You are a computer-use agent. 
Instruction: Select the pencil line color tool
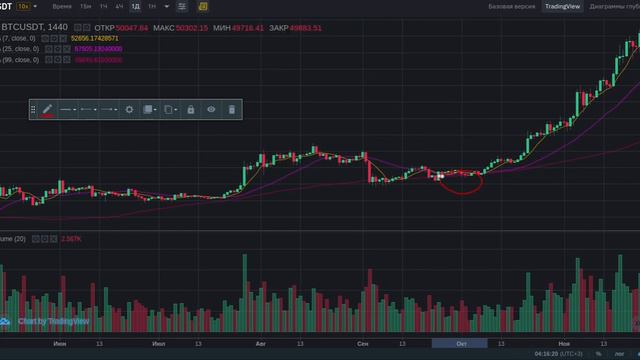point(47,109)
